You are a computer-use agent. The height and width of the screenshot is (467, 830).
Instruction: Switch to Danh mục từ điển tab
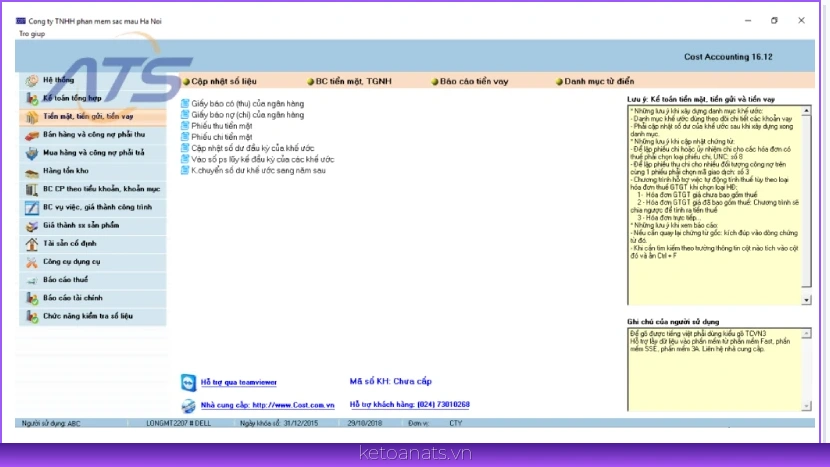point(594,82)
